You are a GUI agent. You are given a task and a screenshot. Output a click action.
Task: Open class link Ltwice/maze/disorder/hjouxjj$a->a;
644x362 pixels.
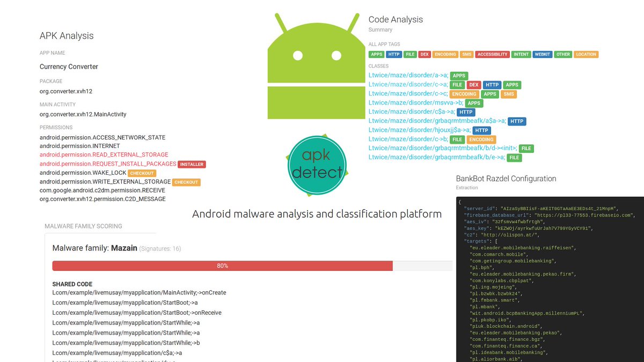point(420,130)
